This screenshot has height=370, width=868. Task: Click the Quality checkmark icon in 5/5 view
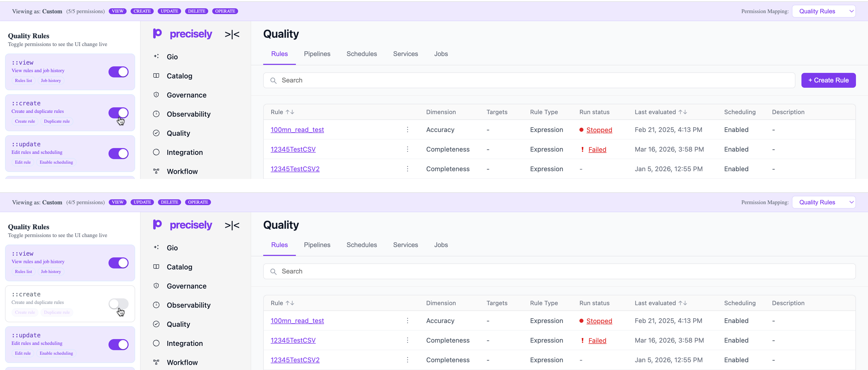coord(156,133)
